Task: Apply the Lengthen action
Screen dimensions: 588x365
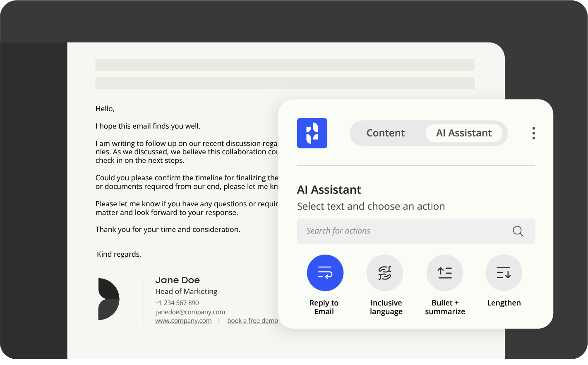Action: 504,273
